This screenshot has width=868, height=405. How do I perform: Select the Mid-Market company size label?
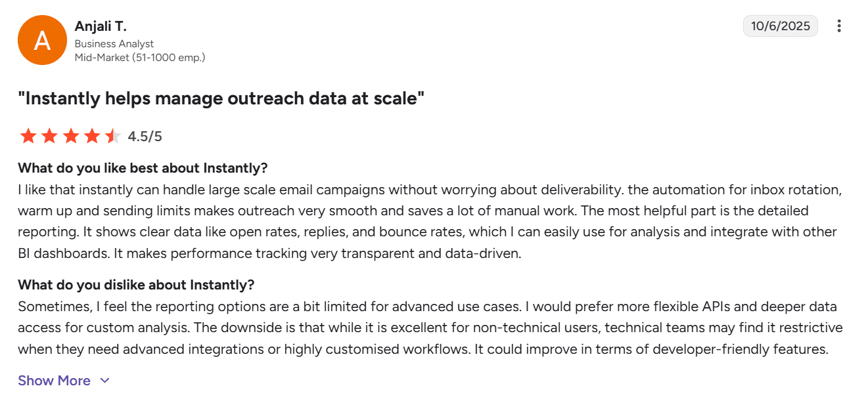tap(139, 57)
